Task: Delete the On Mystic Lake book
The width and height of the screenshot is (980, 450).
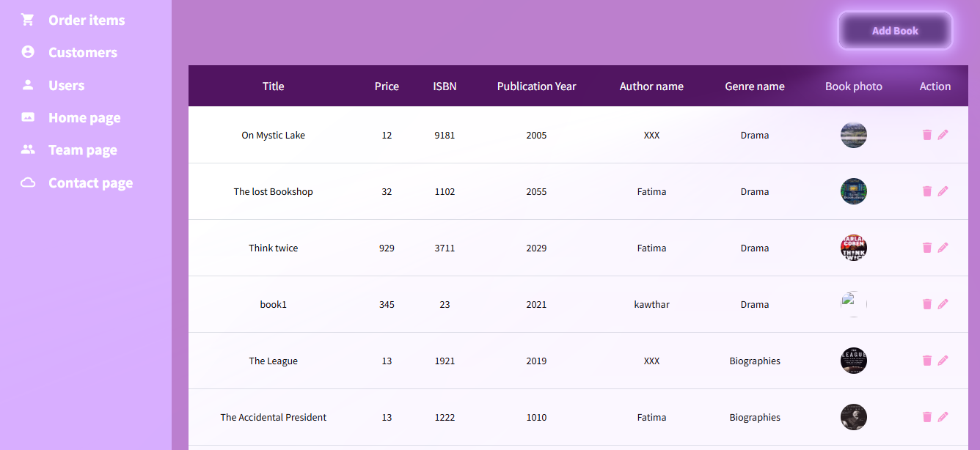Action: tap(927, 135)
